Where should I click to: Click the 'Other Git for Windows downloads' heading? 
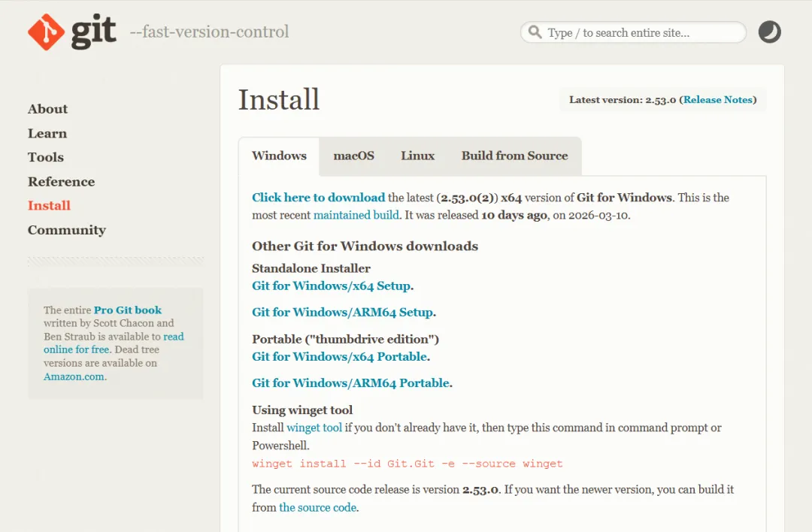(365, 246)
